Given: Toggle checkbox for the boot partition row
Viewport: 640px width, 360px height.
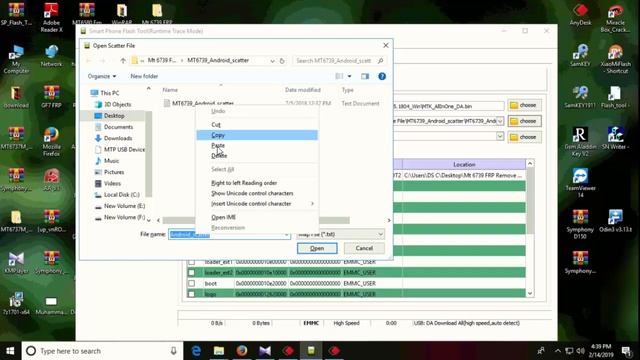Looking at the screenshot, I should click(x=191, y=283).
